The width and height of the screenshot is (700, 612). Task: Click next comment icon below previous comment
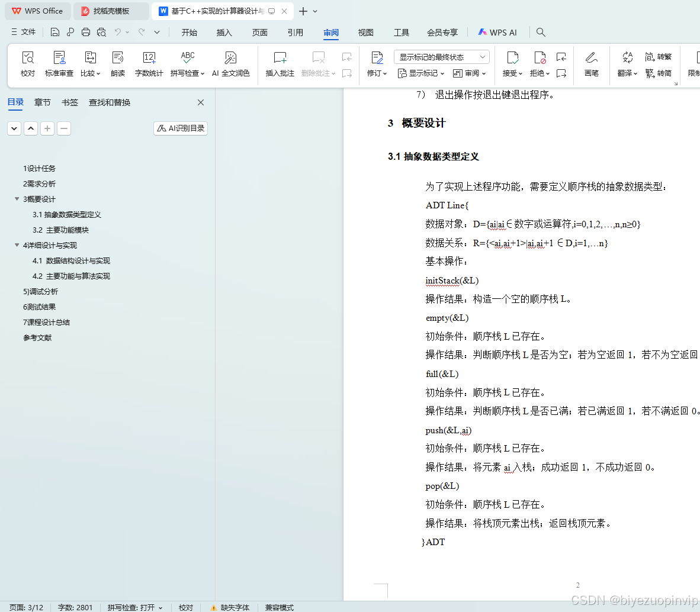click(x=347, y=73)
